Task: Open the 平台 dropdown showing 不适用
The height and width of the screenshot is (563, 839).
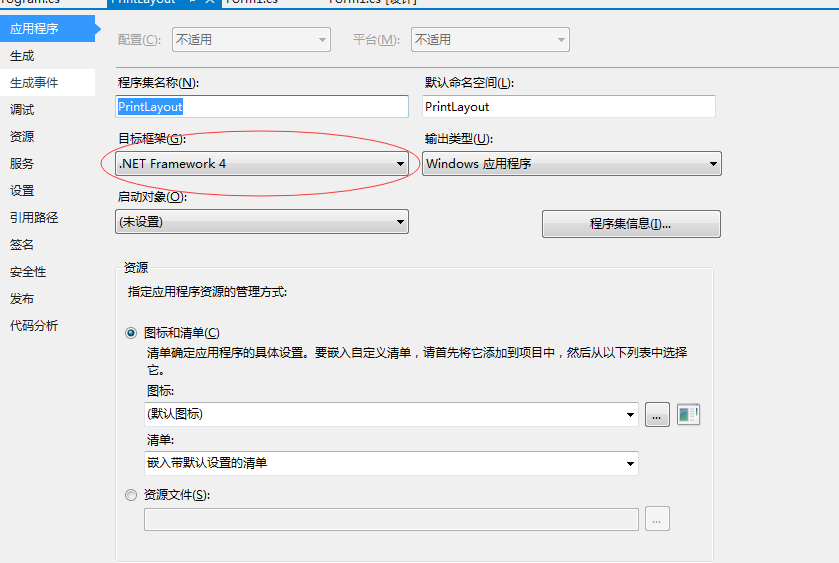Action: [490, 40]
